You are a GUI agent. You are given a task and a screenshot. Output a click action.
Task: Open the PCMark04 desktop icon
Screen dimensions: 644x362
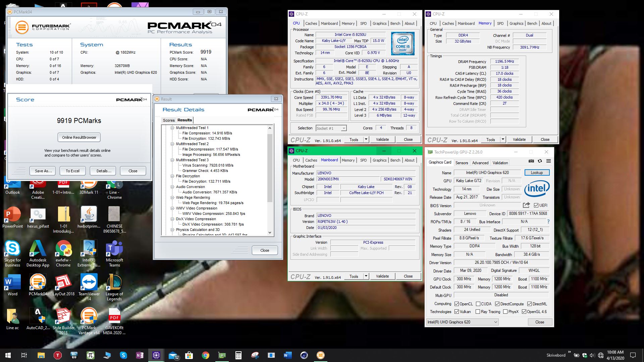pos(38,285)
